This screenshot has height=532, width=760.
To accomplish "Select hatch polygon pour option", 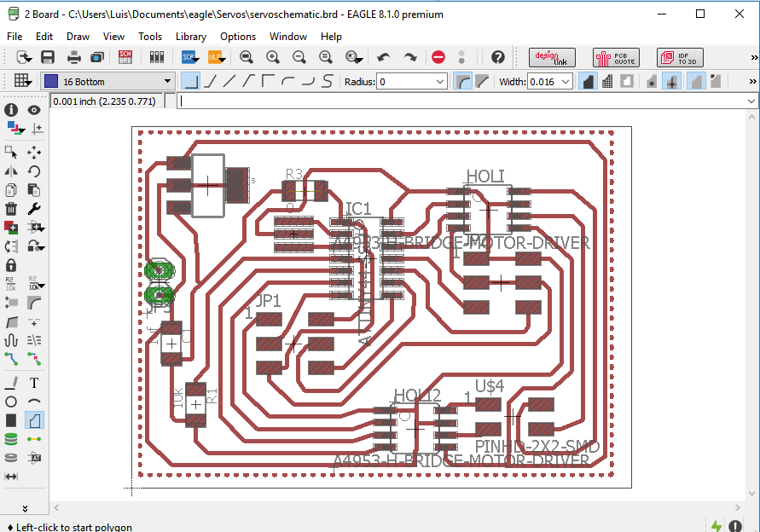I will 607,81.
